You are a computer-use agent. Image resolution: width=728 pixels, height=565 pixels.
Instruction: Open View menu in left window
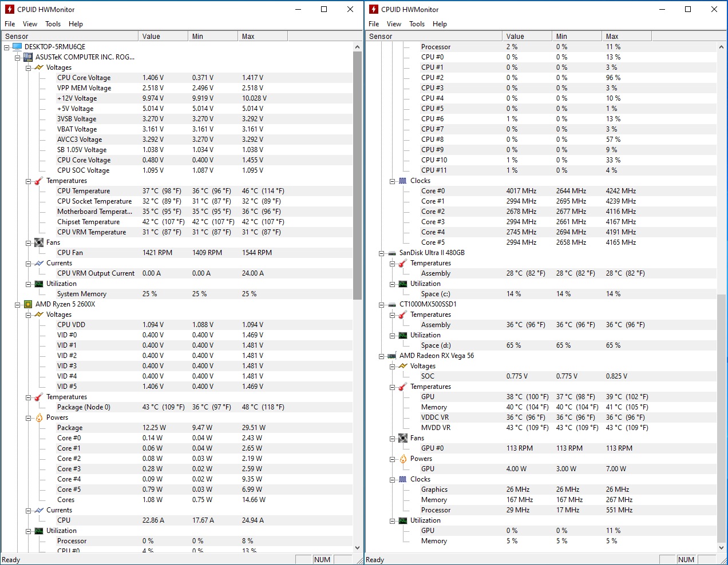tap(30, 24)
